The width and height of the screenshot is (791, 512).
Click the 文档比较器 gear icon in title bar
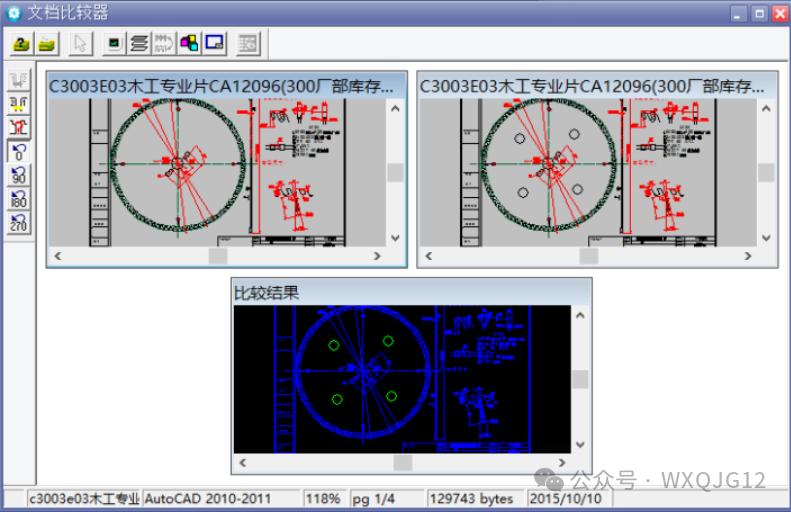coord(14,13)
